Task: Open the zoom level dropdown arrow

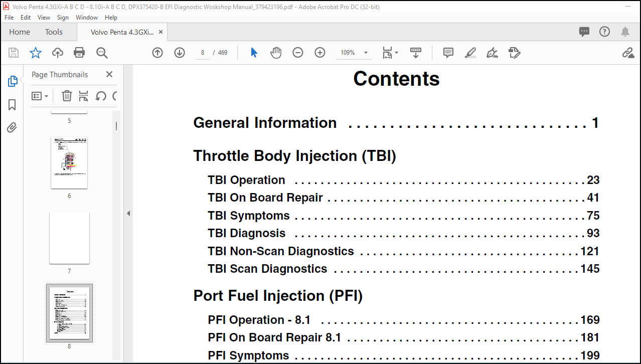Action: click(x=366, y=53)
